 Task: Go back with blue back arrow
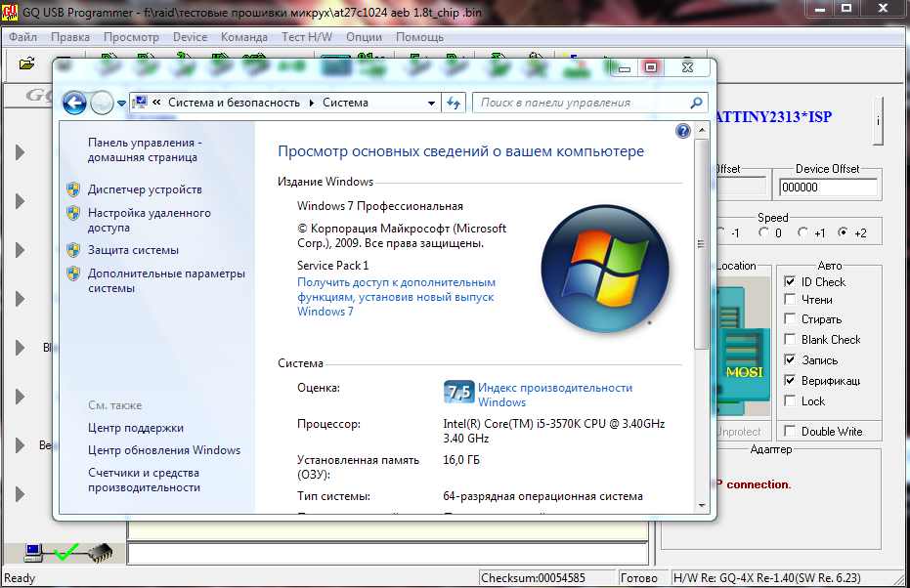74,104
